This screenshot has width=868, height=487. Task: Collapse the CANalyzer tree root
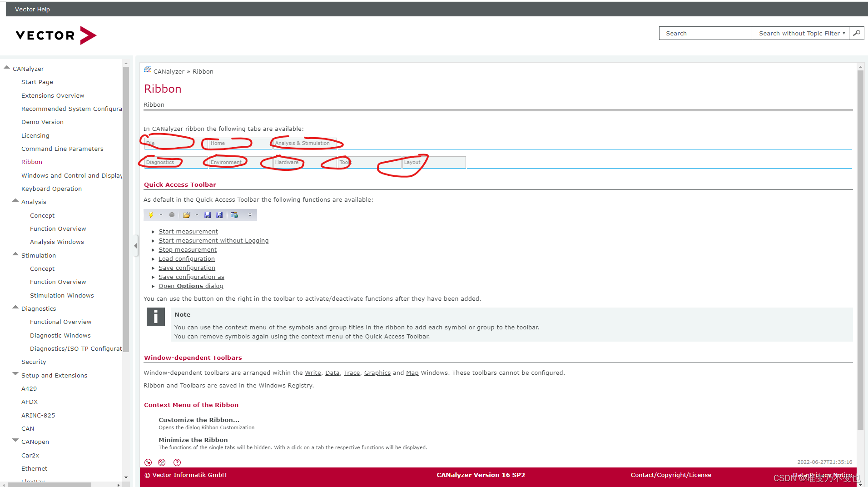(x=7, y=68)
